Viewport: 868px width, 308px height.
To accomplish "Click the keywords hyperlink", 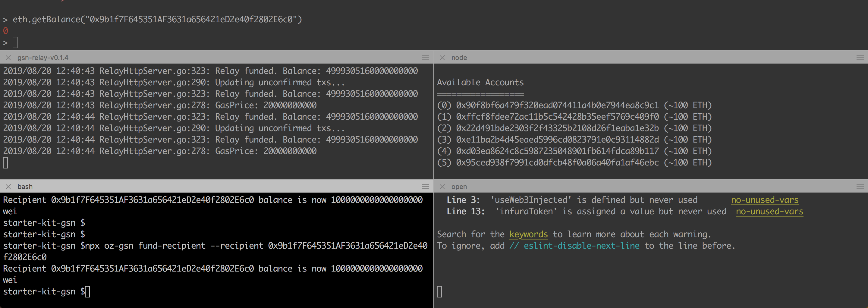I will coord(528,234).
